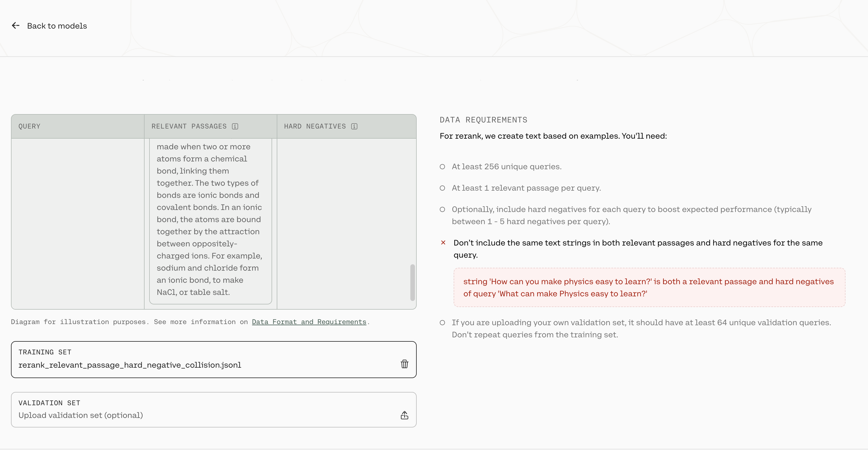
Task: Click the DATA REQUIREMENTS heading
Action: [x=483, y=120]
